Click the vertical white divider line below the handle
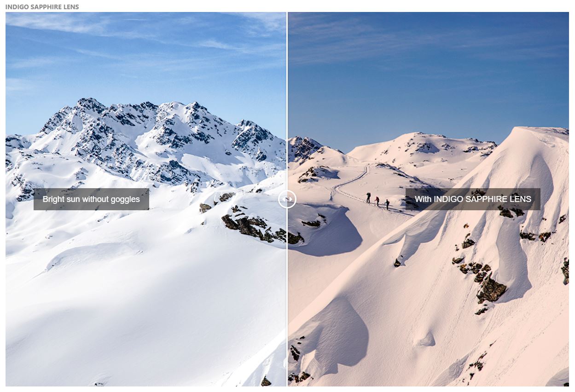 (x=287, y=297)
